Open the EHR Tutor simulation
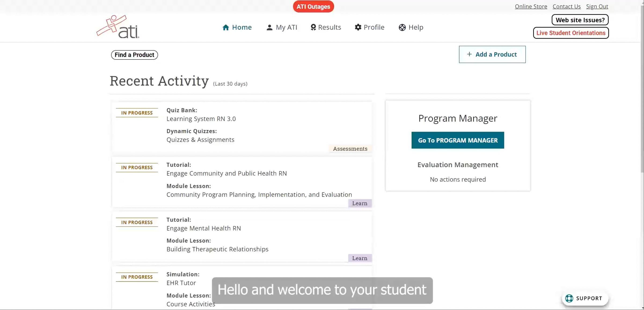644x310 pixels. click(181, 283)
